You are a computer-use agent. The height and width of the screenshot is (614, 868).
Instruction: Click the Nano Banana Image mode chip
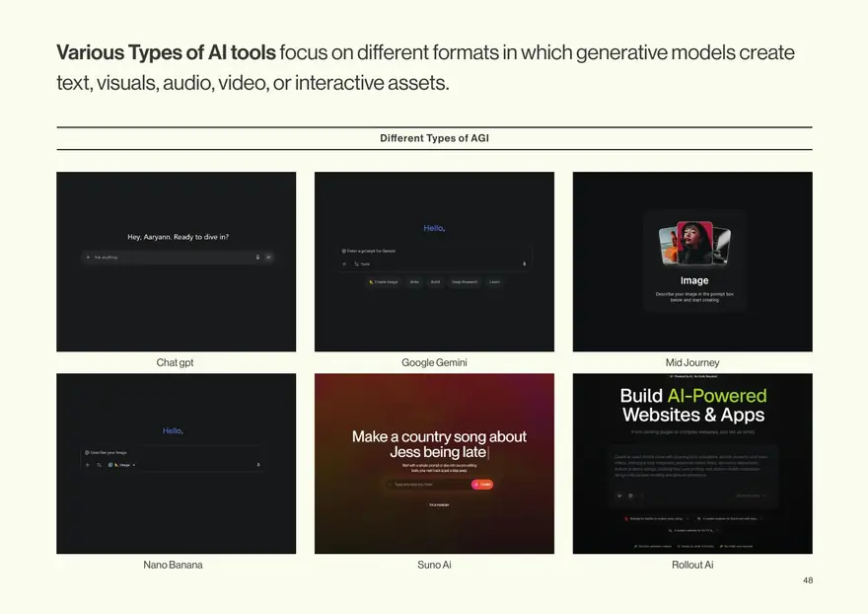[x=121, y=465]
